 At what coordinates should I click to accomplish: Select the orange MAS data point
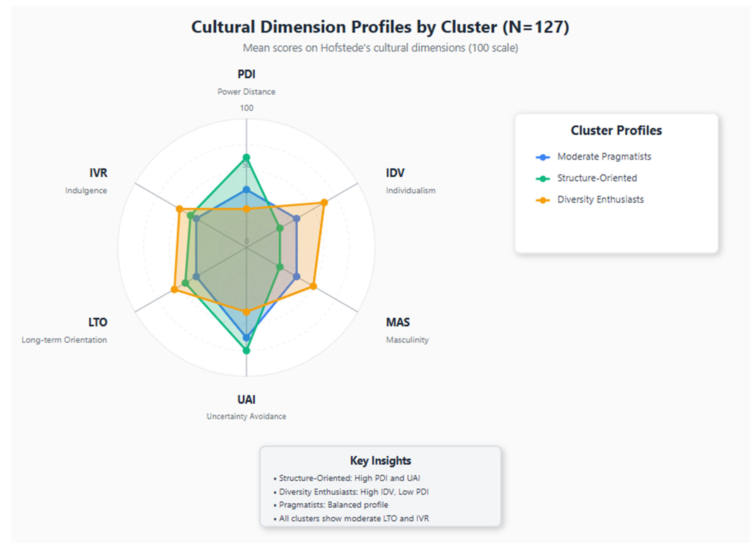coord(313,286)
